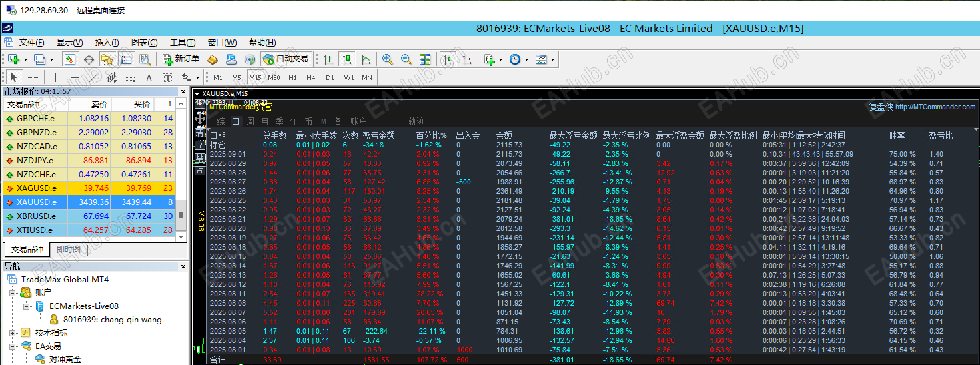The width and height of the screenshot is (980, 365).
Task: Switch to the 即时图 tab
Action: 69,250
